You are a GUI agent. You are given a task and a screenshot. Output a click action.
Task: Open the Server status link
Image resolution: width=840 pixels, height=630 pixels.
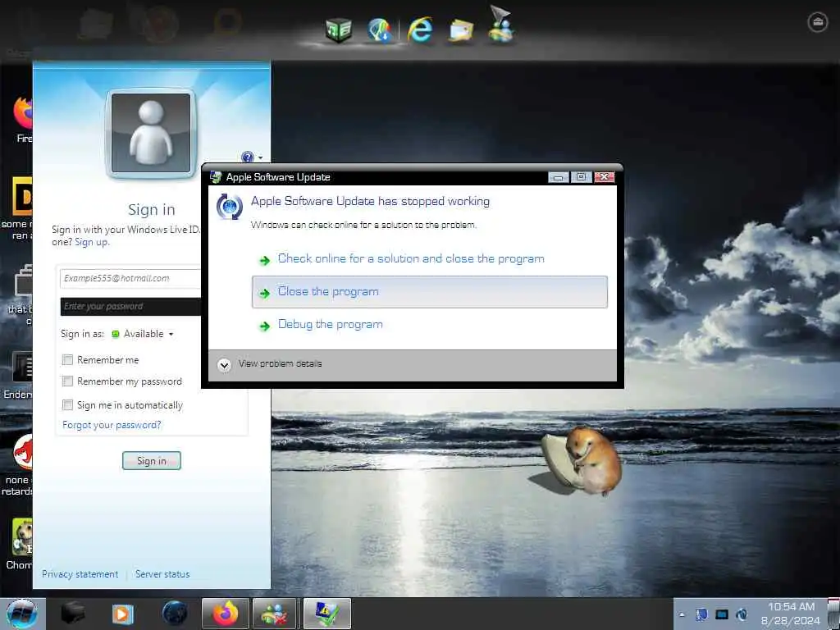point(162,574)
